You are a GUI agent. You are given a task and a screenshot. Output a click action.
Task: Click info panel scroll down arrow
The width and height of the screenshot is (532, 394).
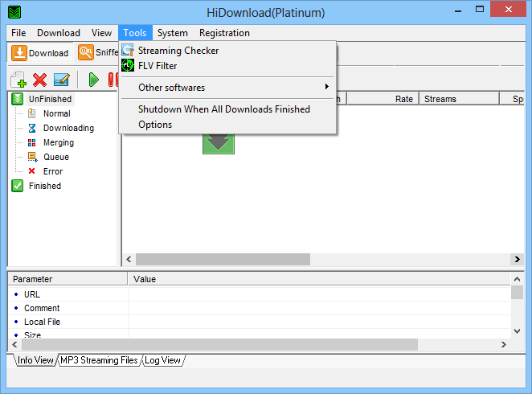coord(517,331)
